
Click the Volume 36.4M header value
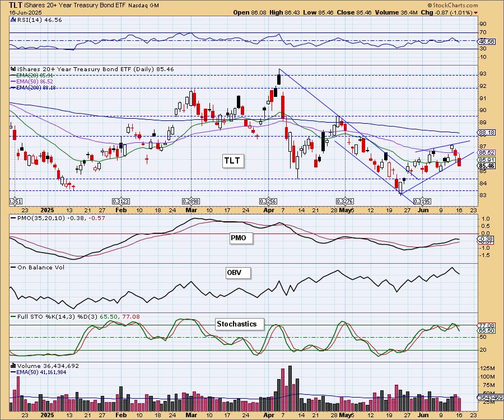click(397, 12)
